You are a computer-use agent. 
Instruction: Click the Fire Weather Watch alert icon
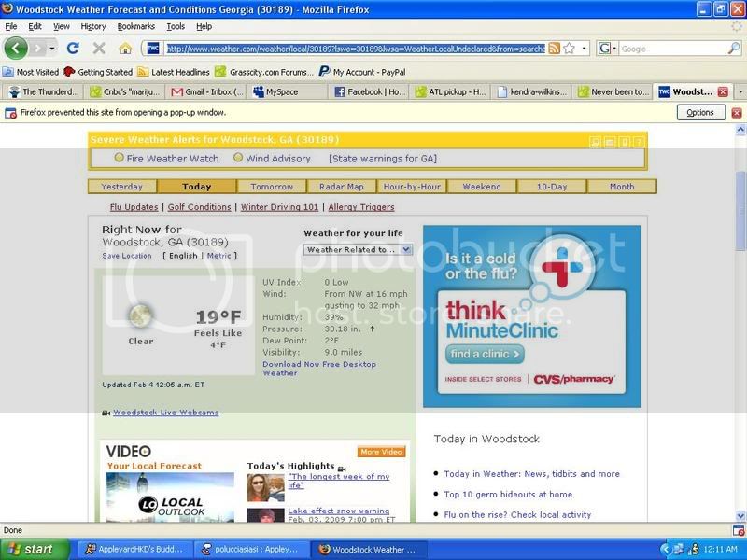pyautogui.click(x=120, y=157)
